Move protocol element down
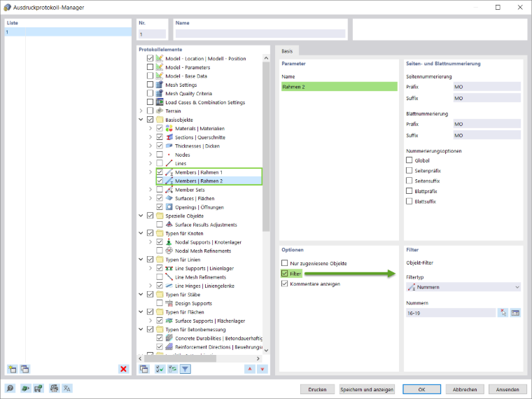 point(262,369)
